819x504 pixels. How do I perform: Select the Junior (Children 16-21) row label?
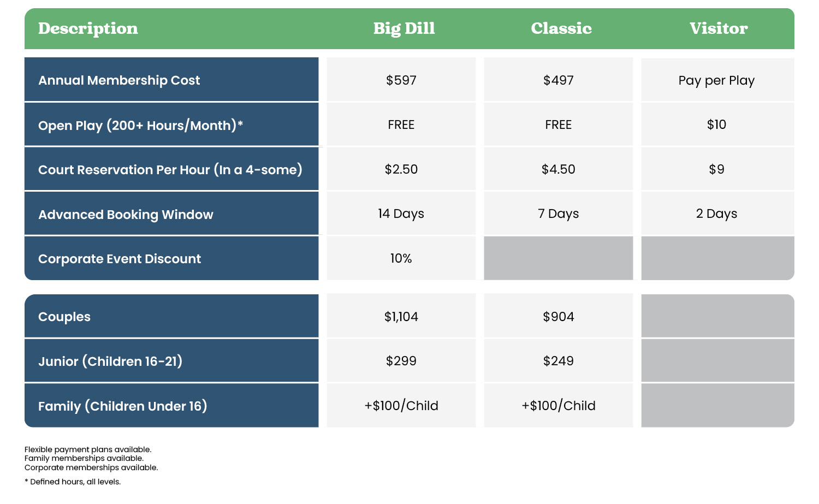110,361
